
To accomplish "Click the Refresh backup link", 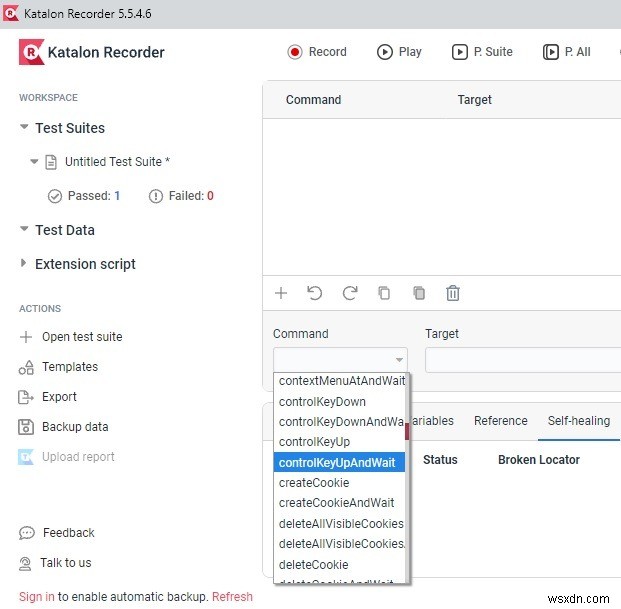I will [x=232, y=597].
